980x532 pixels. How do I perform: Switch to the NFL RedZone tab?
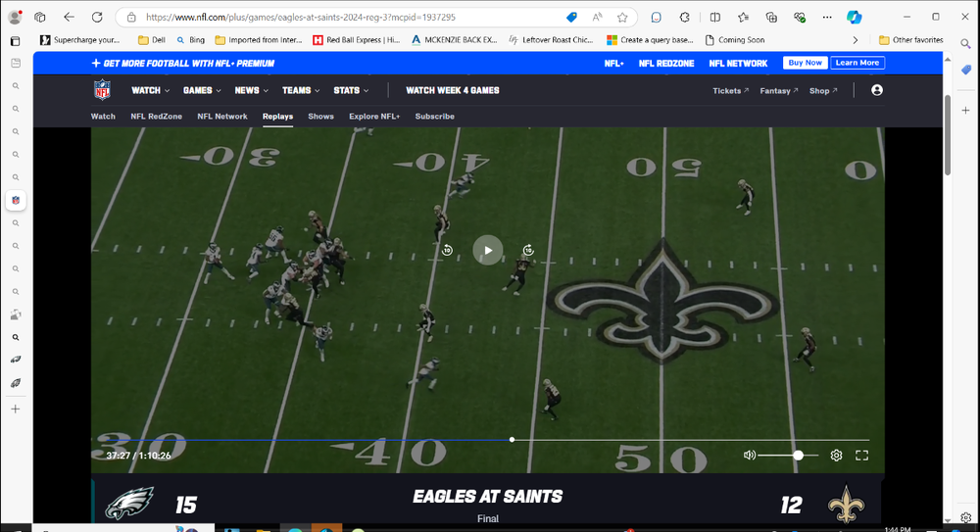click(x=156, y=117)
